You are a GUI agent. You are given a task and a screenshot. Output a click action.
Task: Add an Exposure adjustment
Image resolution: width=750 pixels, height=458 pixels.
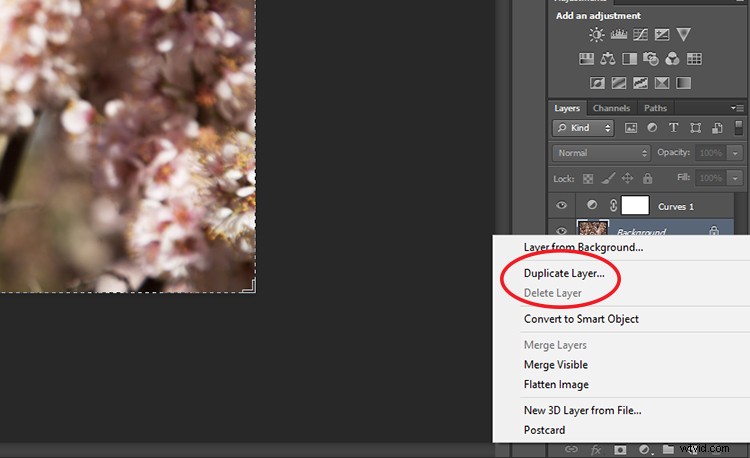[662, 34]
